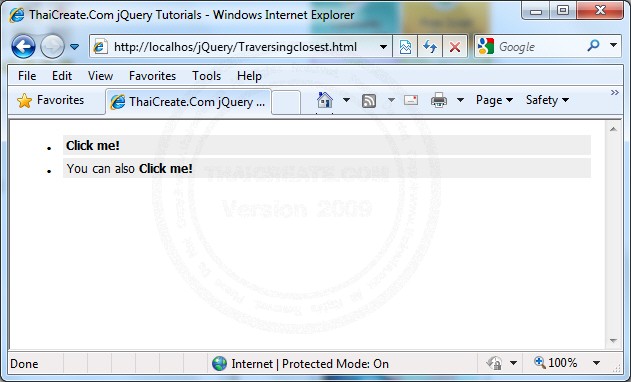The height and width of the screenshot is (382, 631).
Task: Open the Favorites menu
Action: coord(152,76)
